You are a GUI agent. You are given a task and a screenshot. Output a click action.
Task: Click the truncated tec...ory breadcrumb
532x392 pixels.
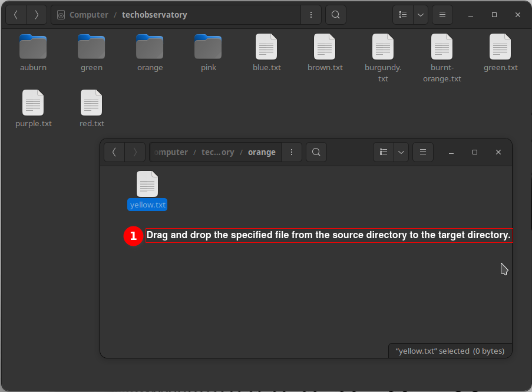tap(217, 152)
